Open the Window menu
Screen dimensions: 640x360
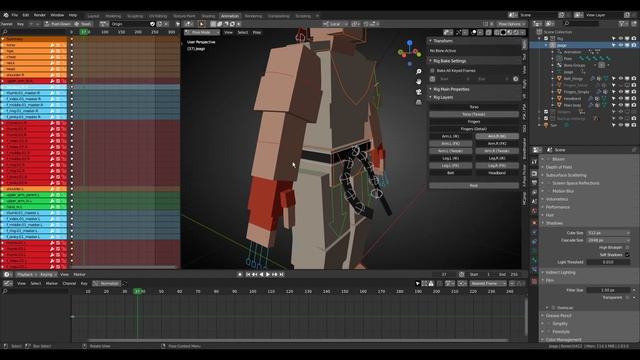click(x=57, y=15)
